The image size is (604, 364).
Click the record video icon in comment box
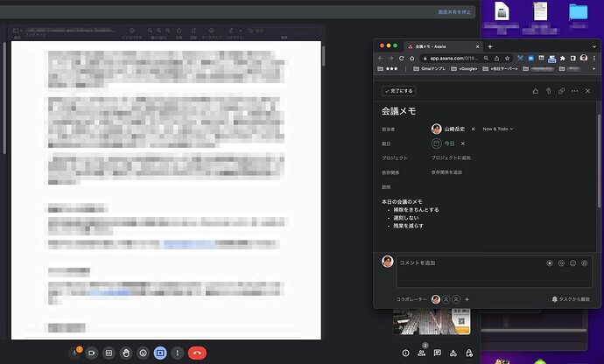(550, 263)
